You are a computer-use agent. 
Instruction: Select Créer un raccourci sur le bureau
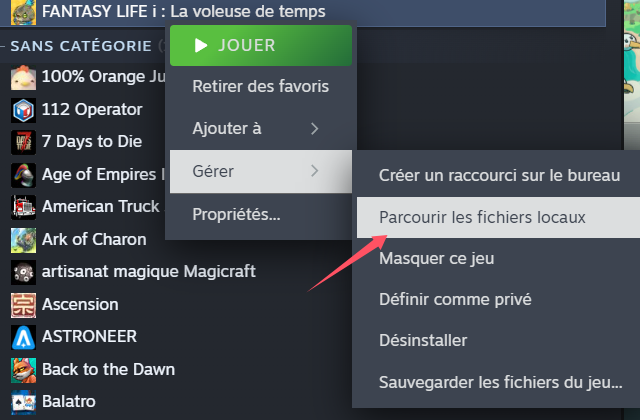coord(498,176)
